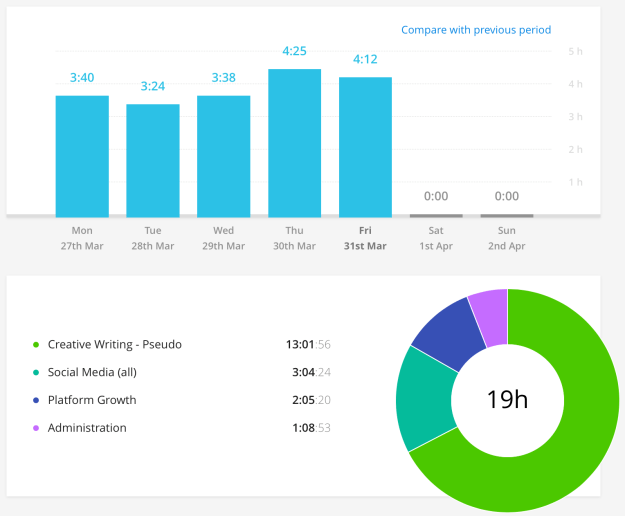Select the Monday 27th Mar bar

pyautogui.click(x=82, y=155)
